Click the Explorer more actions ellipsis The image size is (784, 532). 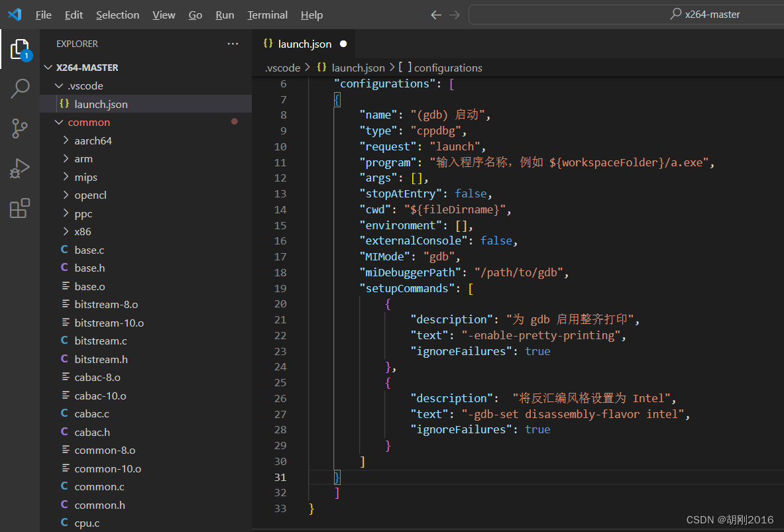[x=233, y=44]
